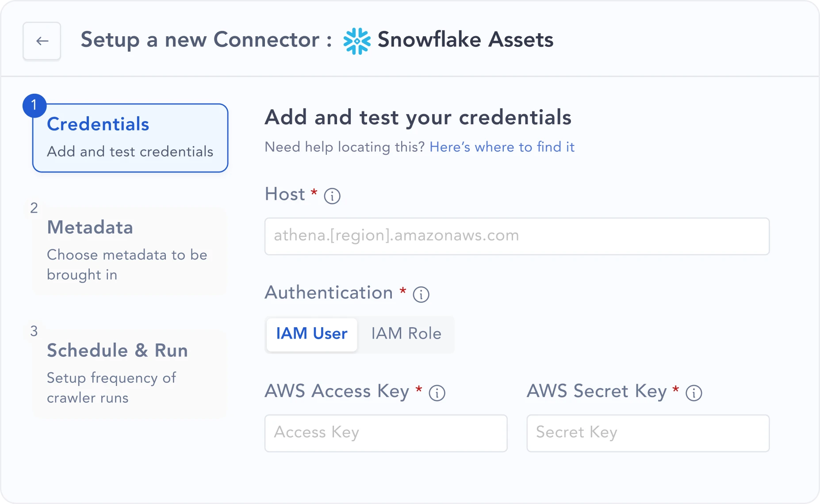820x504 pixels.
Task: Click the step 3 number marker
Action: tap(34, 331)
